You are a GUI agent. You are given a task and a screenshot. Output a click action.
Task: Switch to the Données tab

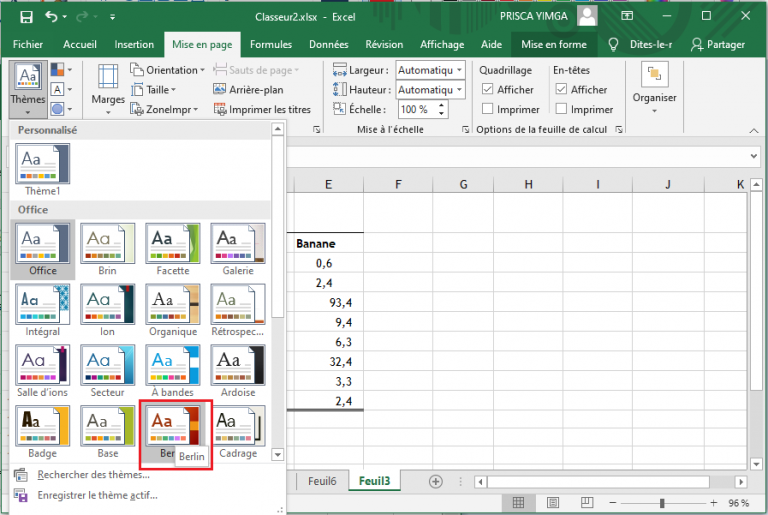(328, 45)
